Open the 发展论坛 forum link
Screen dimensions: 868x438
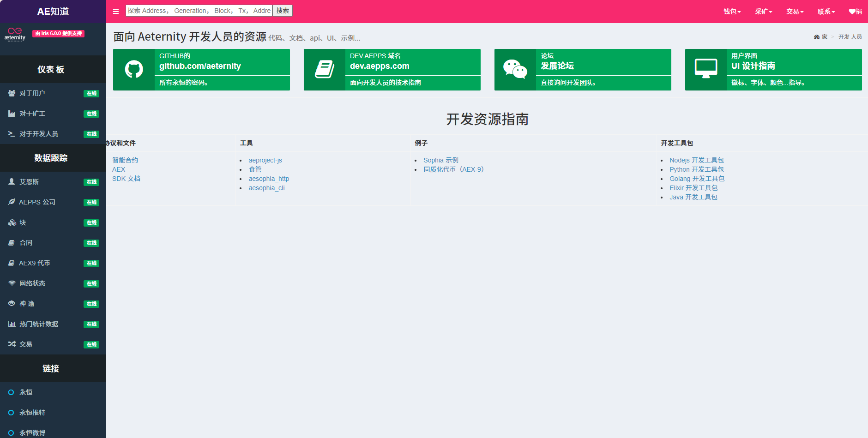(557, 66)
